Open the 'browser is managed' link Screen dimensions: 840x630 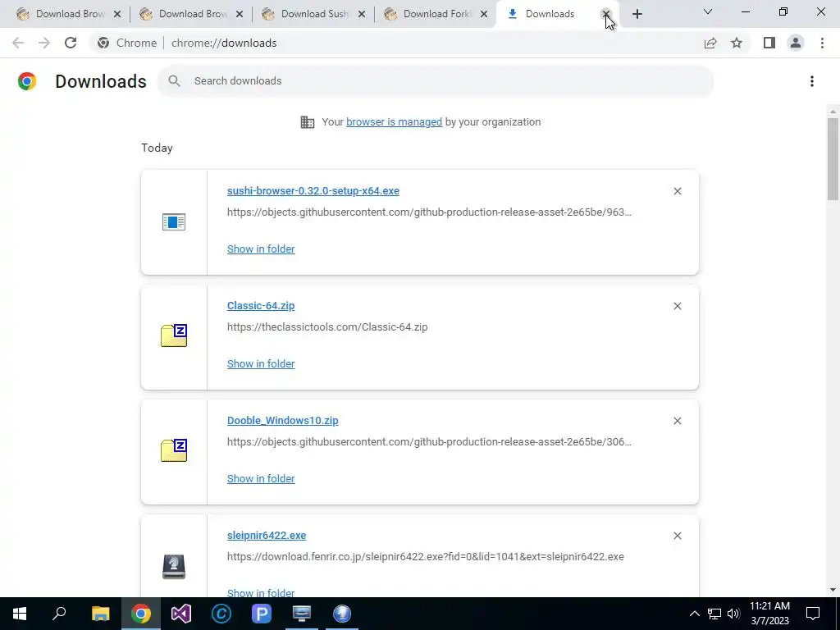(394, 122)
